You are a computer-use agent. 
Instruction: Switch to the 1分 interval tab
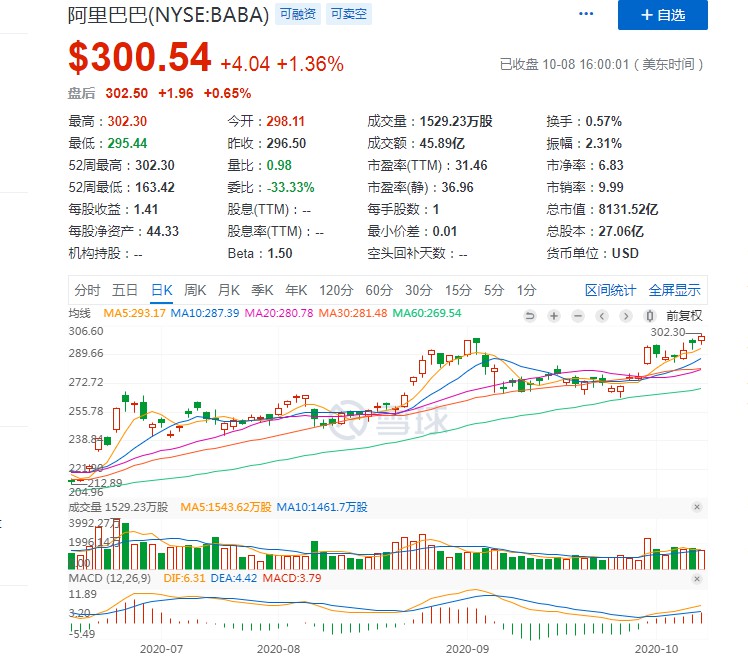click(x=527, y=290)
